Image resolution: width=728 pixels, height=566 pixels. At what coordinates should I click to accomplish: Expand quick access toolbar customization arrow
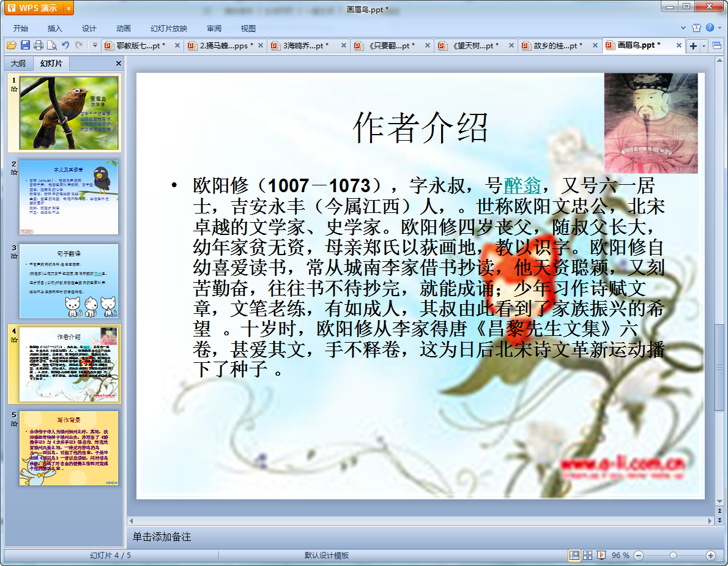95,45
